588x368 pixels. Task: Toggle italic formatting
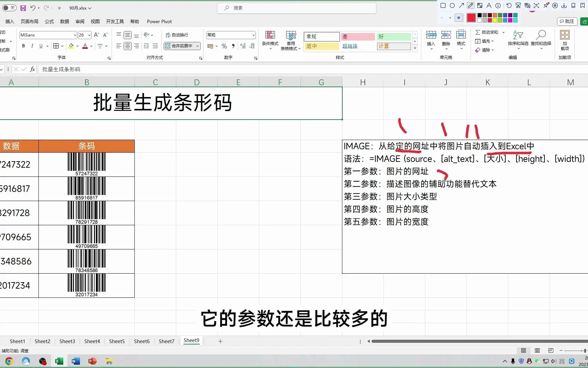coord(32,46)
